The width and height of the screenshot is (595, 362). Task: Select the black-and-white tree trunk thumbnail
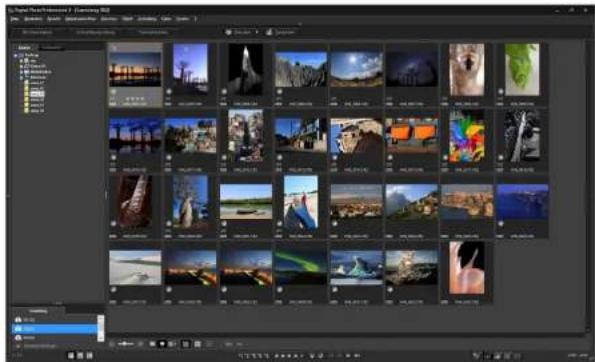[x=522, y=135]
